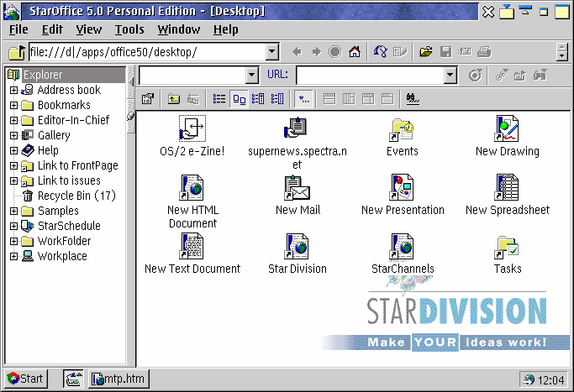Image resolution: width=574 pixels, height=392 pixels.
Task: Open the New Spreadsheet icon
Action: click(x=506, y=187)
